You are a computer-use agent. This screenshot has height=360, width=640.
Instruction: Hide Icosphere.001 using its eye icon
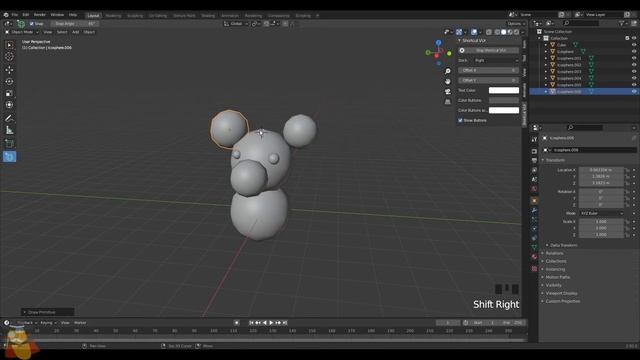pyautogui.click(x=634, y=58)
